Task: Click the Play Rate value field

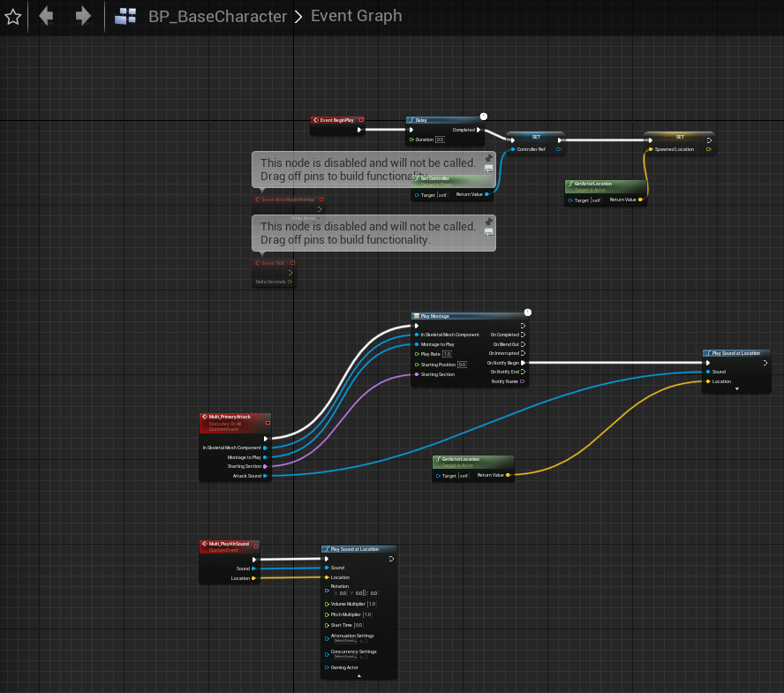Action: 447,354
